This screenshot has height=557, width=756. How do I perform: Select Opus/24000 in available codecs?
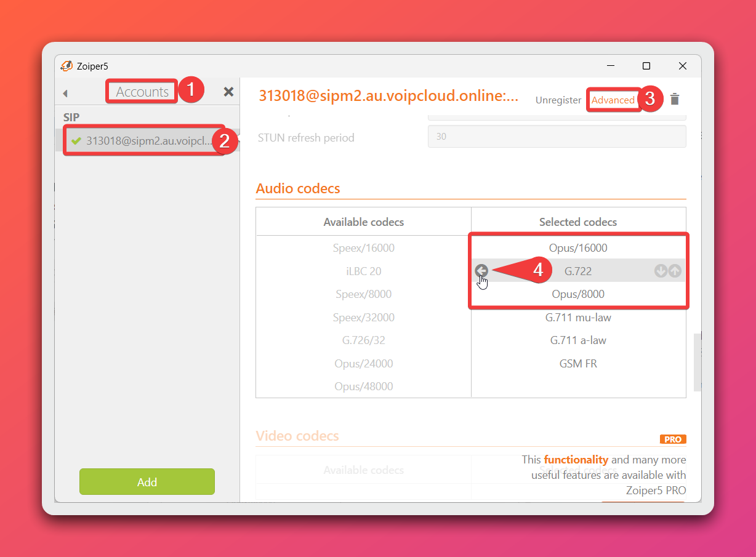(x=364, y=364)
